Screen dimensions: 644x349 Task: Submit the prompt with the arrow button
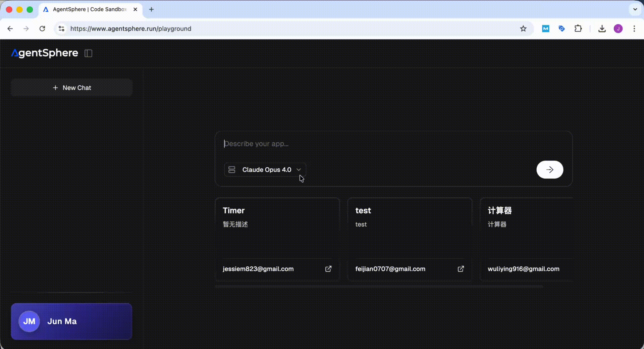[550, 170]
